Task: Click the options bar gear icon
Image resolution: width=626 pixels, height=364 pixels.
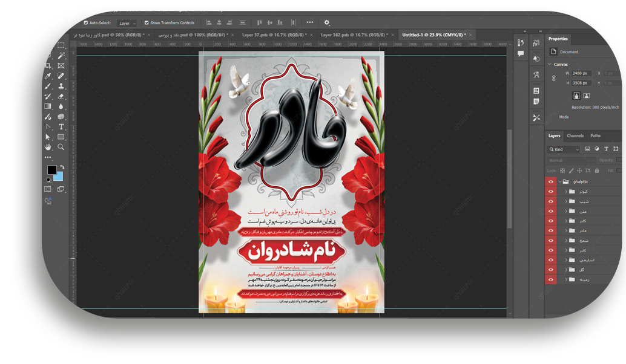Action: coord(327,23)
